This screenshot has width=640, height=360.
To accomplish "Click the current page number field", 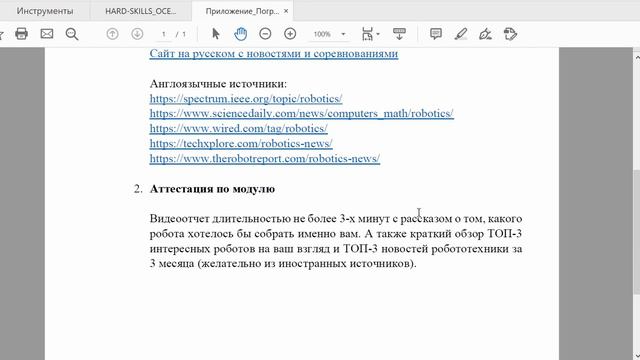I will pos(164,34).
